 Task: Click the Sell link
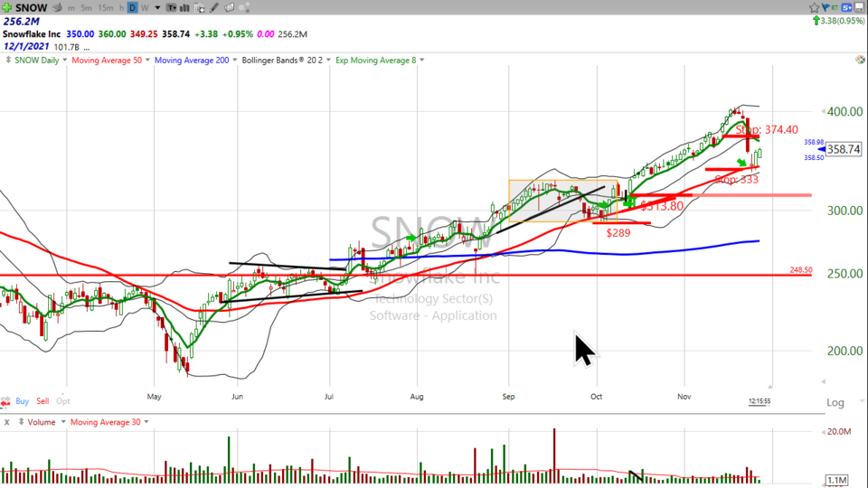[x=42, y=400]
